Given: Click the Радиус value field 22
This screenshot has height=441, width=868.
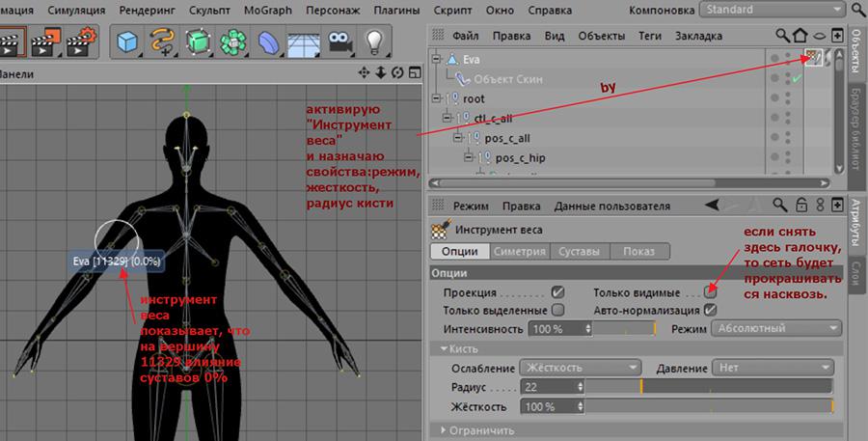Looking at the screenshot, I should [x=552, y=387].
